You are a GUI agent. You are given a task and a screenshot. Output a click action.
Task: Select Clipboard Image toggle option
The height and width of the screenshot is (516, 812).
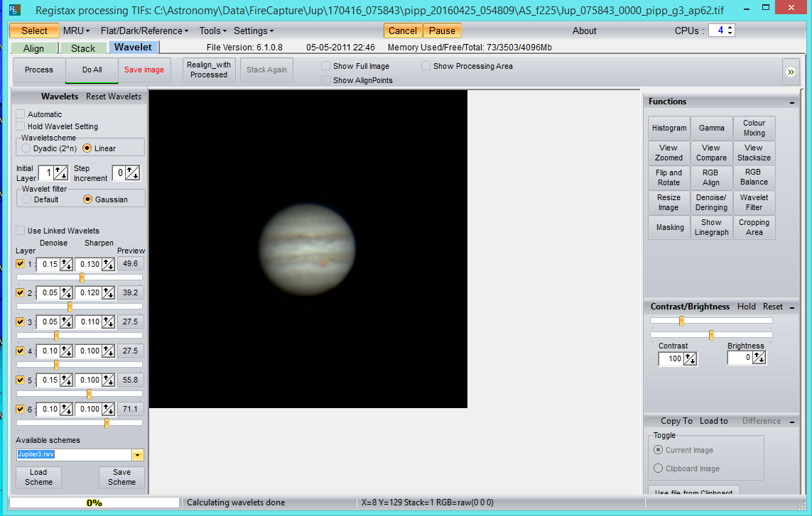coord(659,468)
